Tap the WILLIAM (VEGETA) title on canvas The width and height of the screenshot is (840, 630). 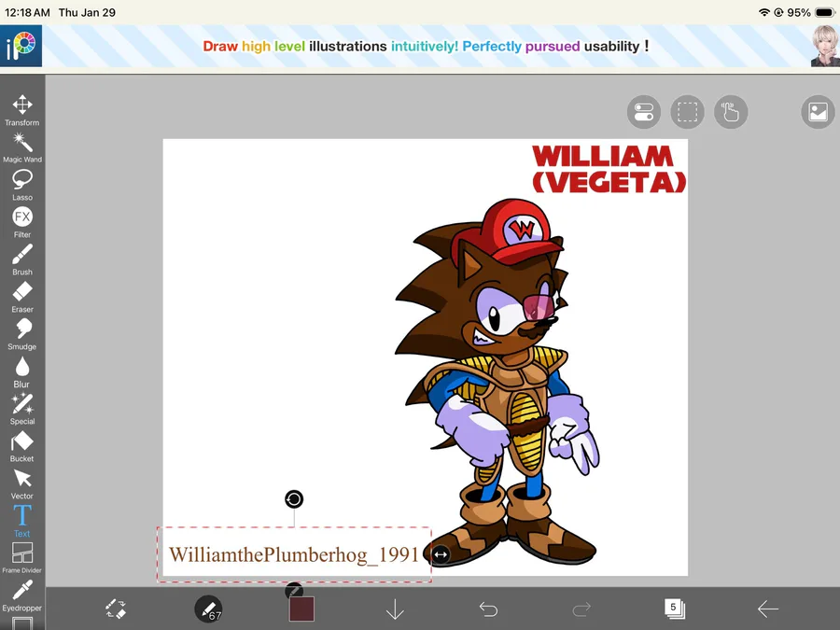click(609, 169)
